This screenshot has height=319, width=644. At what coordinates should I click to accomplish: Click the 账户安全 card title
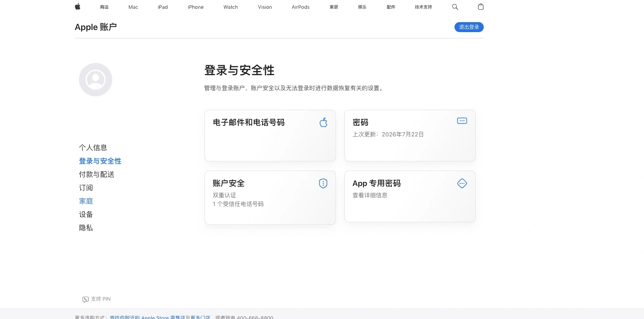[229, 183]
